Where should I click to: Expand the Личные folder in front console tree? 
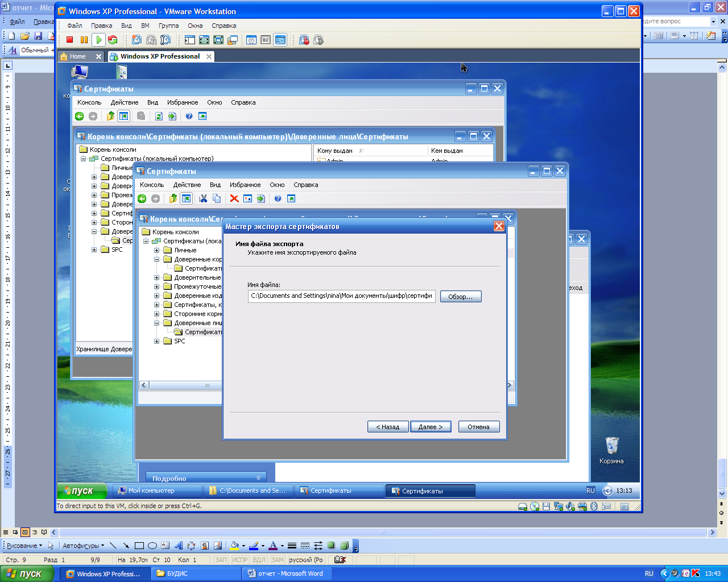[x=156, y=250]
